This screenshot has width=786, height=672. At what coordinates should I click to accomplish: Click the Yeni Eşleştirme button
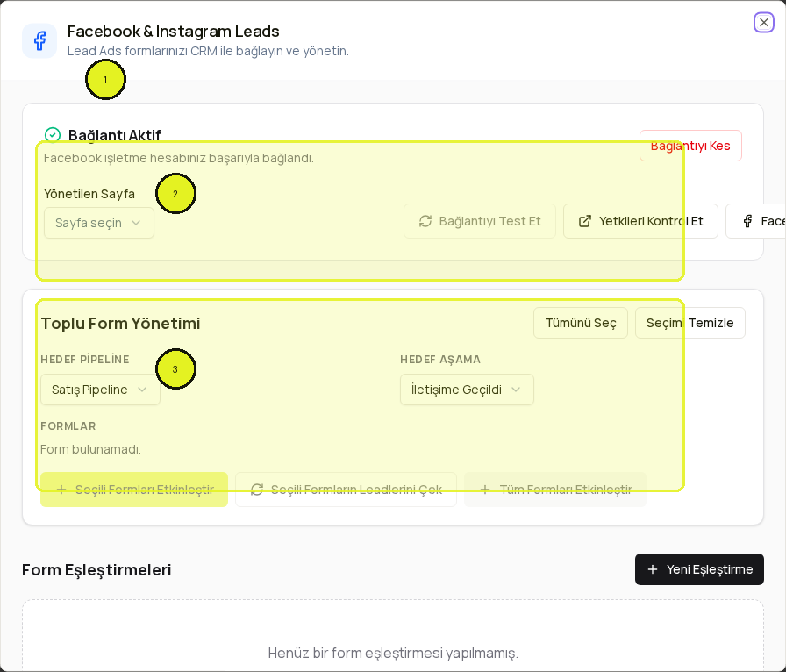point(699,569)
